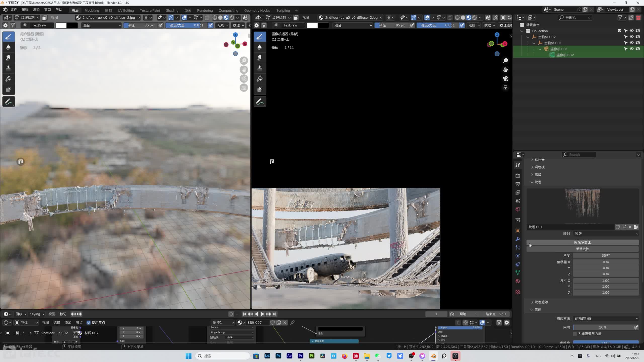
Task: Adjust the 强度/力度 slider in left header
Action: coord(186,25)
